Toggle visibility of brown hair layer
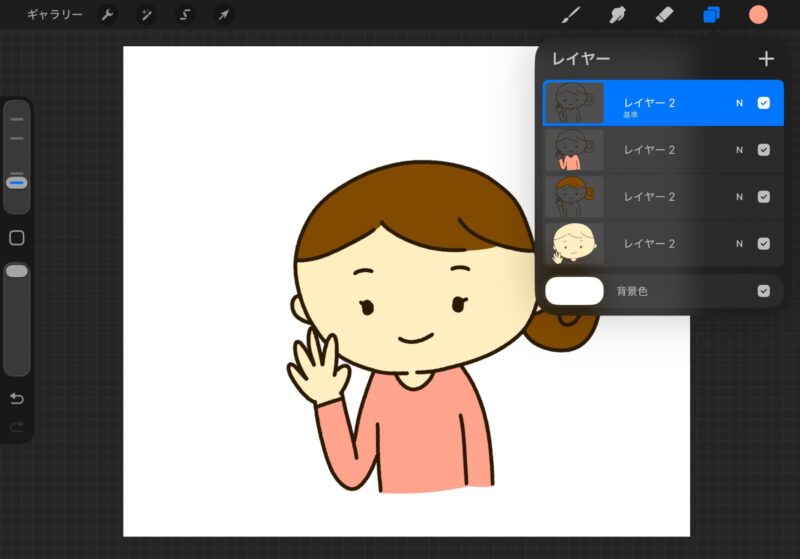 click(764, 197)
